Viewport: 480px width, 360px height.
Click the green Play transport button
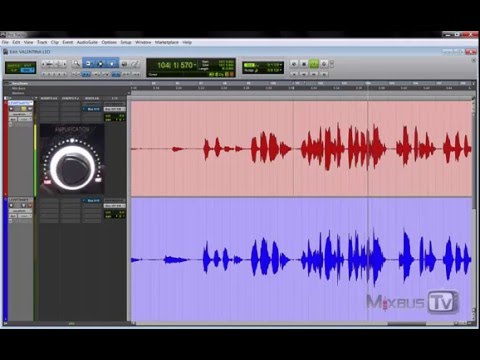[314, 64]
